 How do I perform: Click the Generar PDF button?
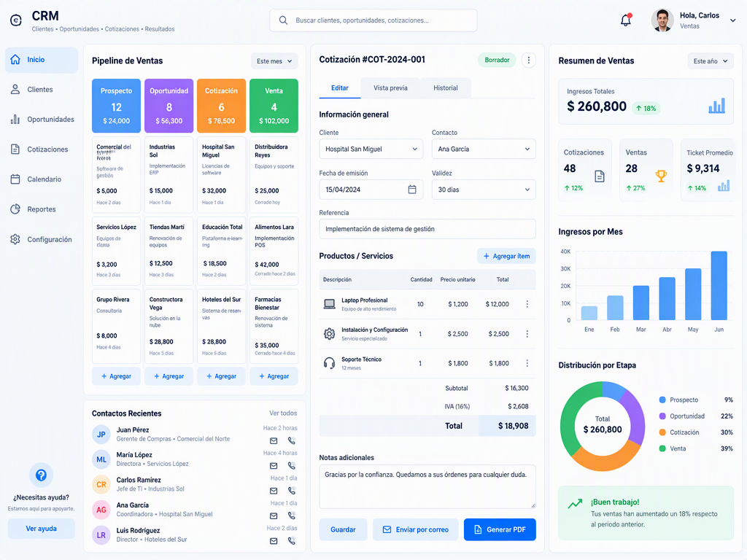pyautogui.click(x=500, y=529)
